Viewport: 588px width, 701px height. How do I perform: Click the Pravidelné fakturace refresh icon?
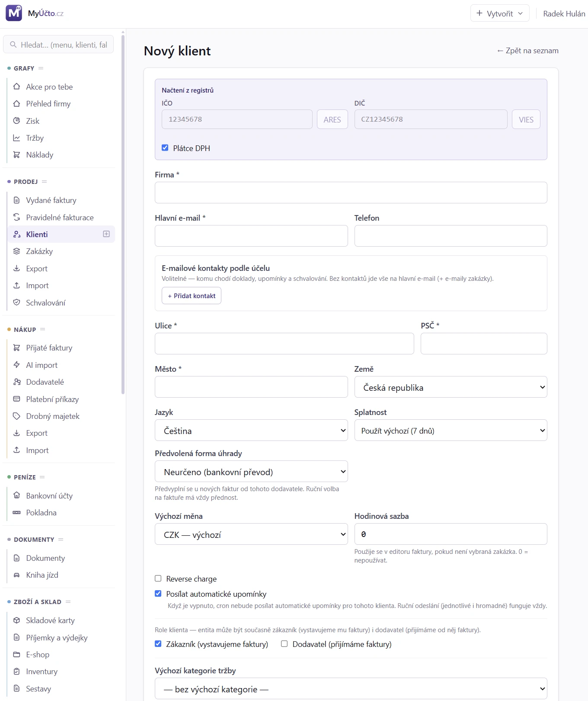pos(17,217)
